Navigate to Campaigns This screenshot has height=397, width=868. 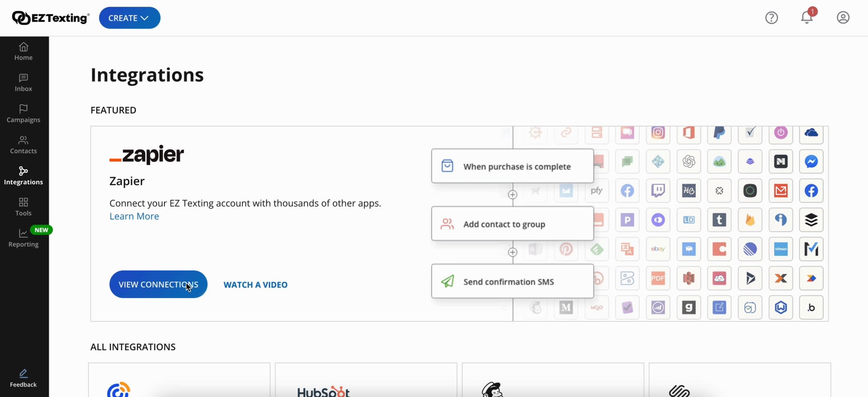(x=23, y=114)
